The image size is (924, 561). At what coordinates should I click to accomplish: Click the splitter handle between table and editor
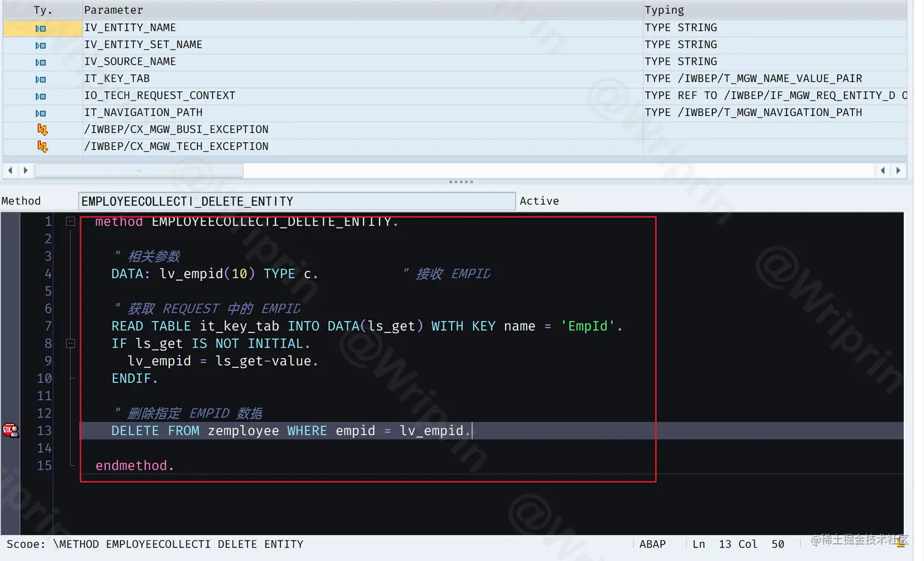[x=461, y=182]
